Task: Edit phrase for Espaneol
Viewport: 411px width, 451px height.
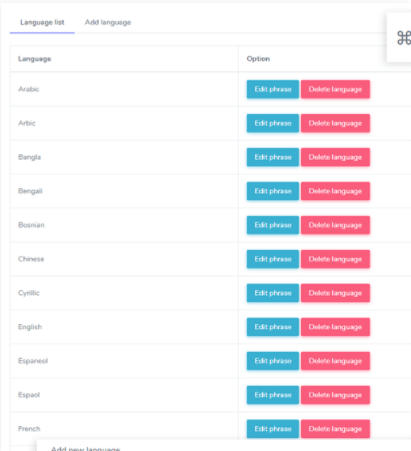Action: [x=273, y=361]
